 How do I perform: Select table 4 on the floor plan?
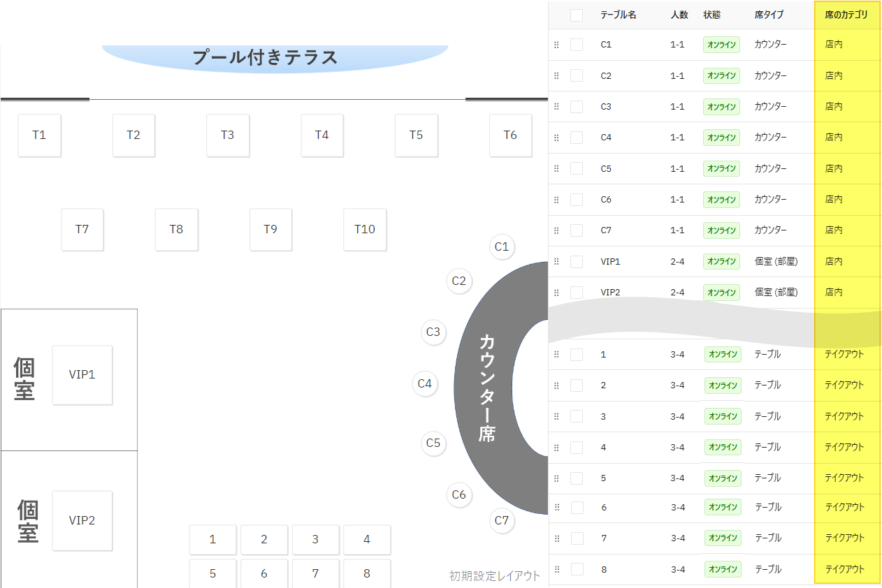click(x=367, y=540)
